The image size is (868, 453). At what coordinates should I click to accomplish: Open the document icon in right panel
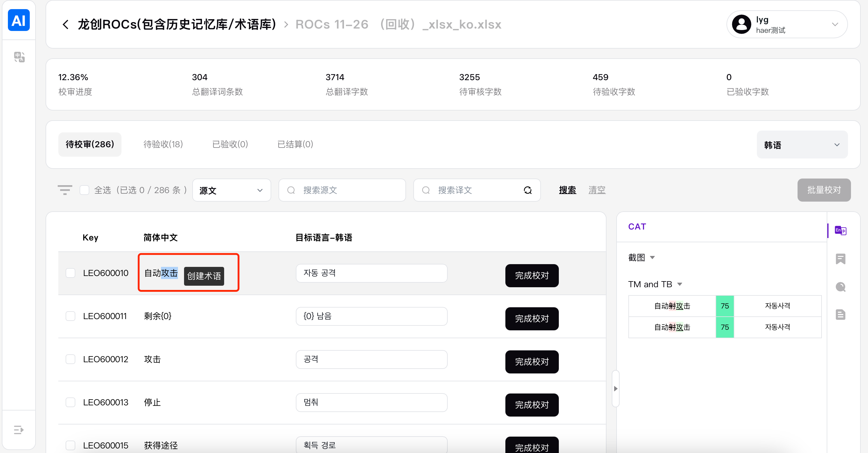tap(840, 315)
